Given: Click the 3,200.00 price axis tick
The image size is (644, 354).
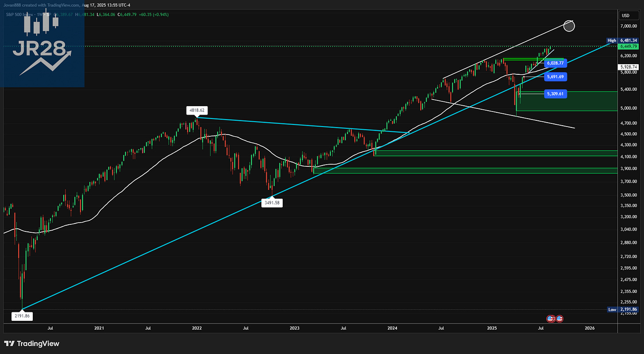Looking at the screenshot, I should (629, 216).
